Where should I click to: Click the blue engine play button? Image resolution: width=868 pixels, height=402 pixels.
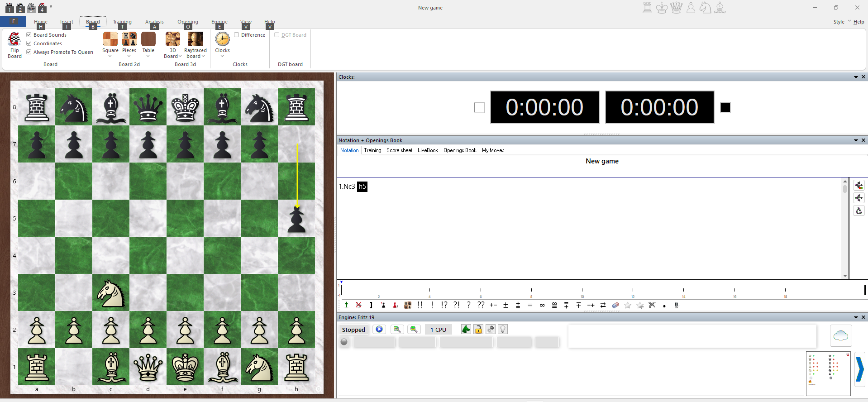tap(379, 330)
